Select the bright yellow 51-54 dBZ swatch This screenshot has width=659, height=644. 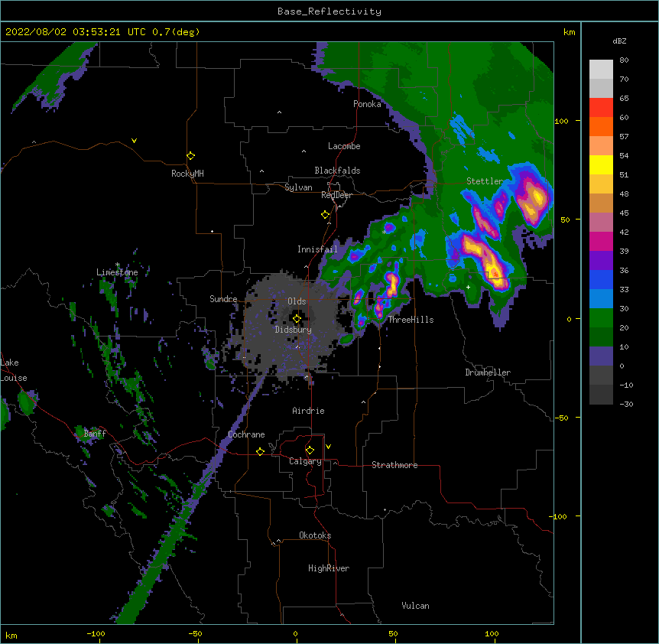coord(601,164)
